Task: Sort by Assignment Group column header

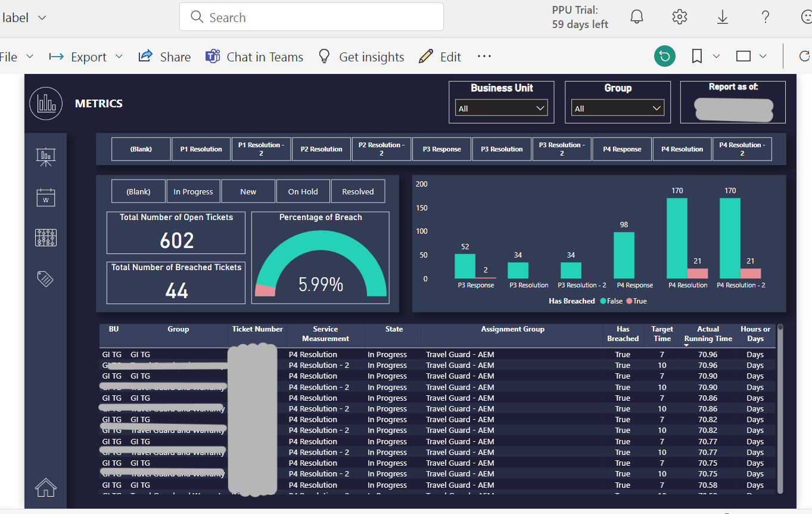Action: pos(512,329)
